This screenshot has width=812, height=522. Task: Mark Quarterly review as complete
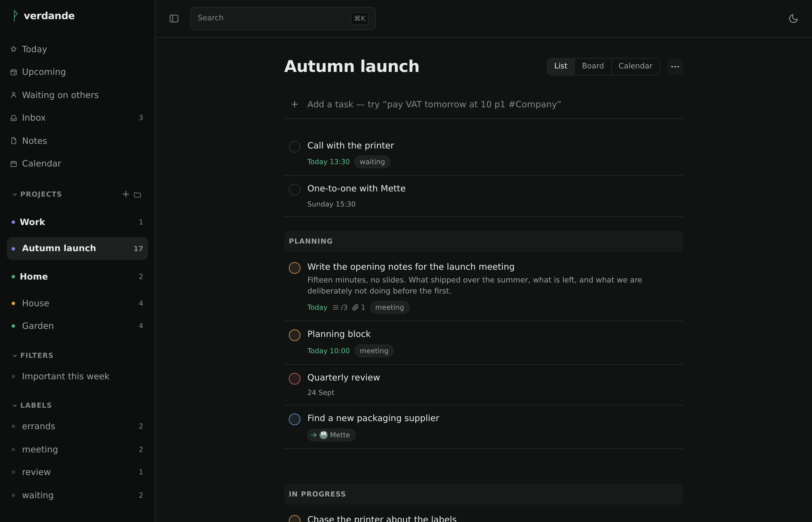(x=295, y=379)
